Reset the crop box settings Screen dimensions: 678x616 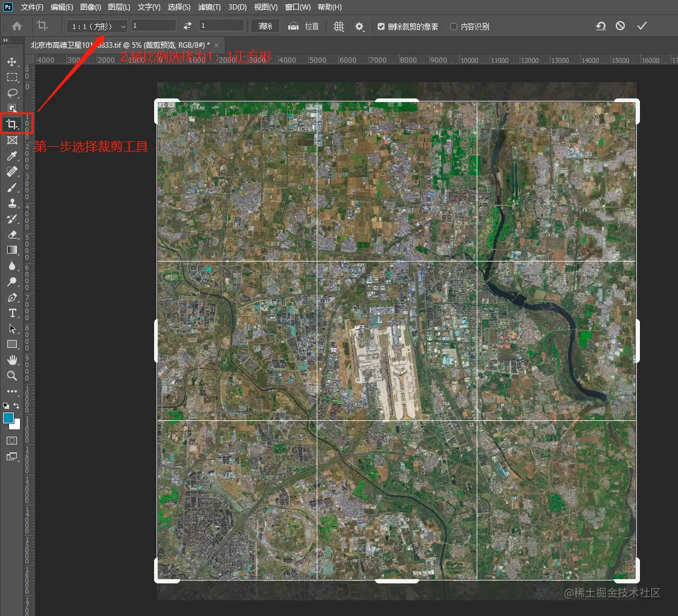pyautogui.click(x=601, y=26)
